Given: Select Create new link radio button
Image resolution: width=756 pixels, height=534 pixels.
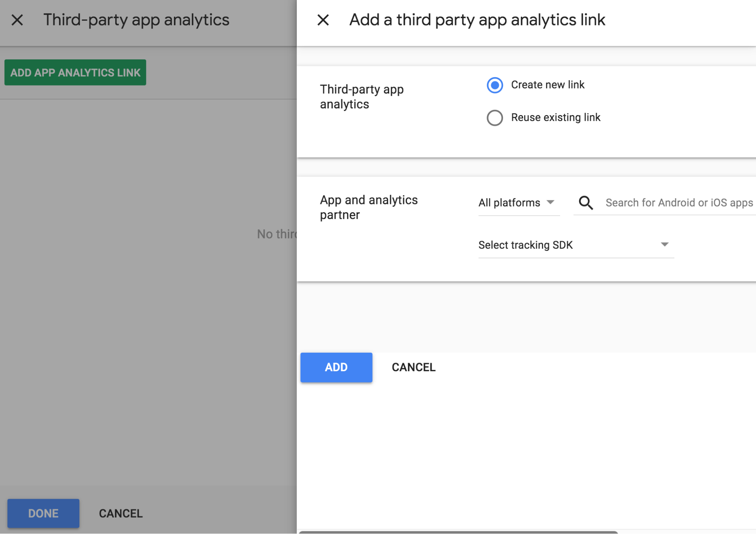Looking at the screenshot, I should 495,85.
